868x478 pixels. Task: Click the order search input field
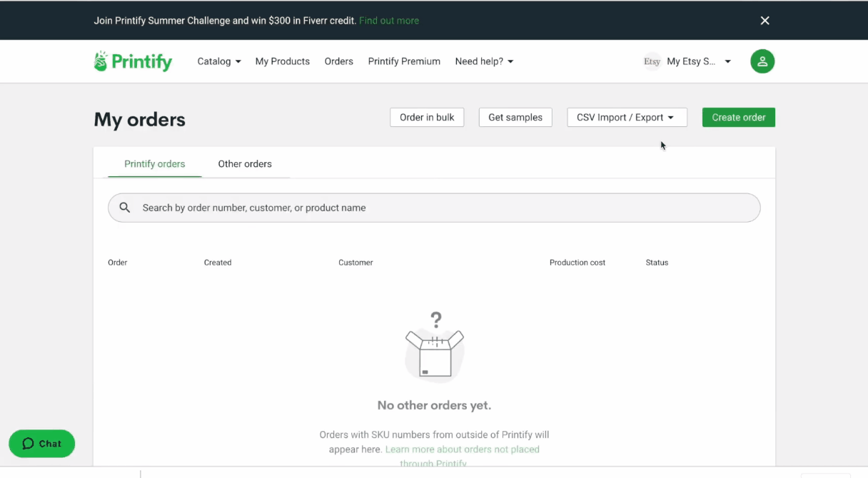(434, 208)
